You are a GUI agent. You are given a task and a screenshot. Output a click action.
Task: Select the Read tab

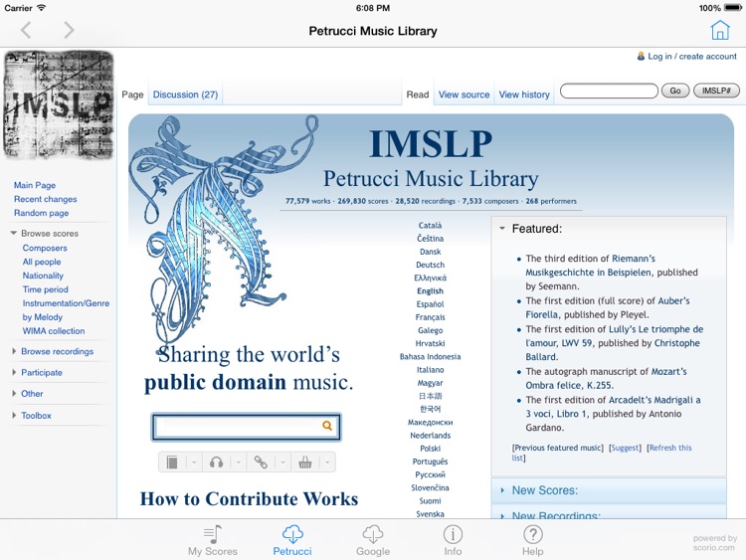point(418,94)
